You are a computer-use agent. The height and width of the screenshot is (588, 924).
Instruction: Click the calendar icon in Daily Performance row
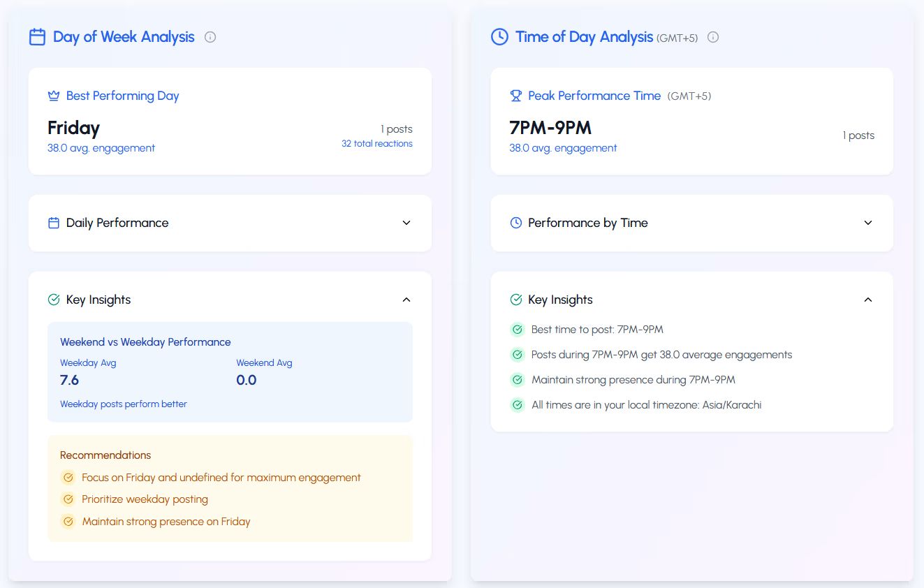click(x=53, y=223)
